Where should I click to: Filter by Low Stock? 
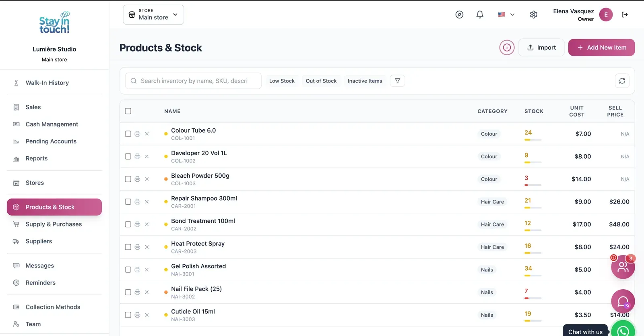point(282,81)
